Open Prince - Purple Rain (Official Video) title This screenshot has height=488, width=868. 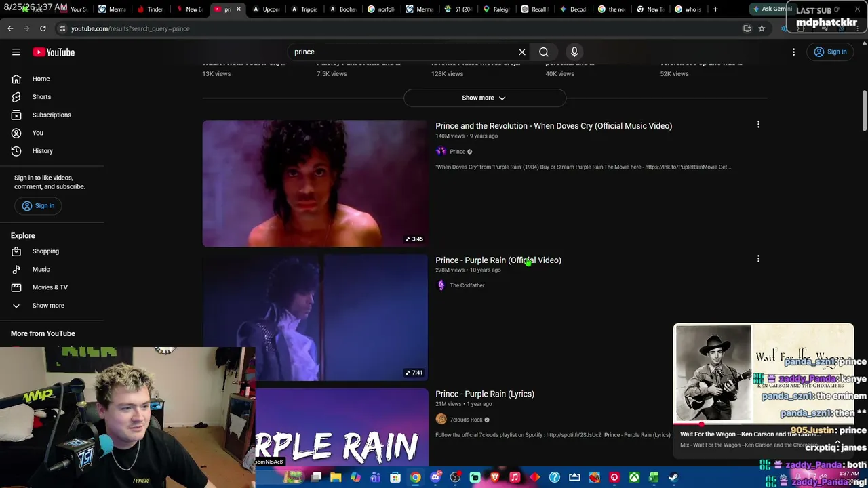pos(498,260)
